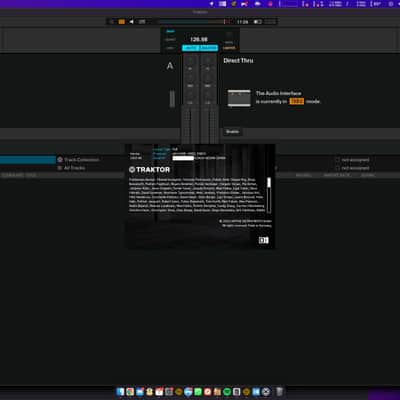Image resolution: width=400 pixels, height=400 pixels.
Task: Select All Tracks in the browser tree
Action: [74, 168]
